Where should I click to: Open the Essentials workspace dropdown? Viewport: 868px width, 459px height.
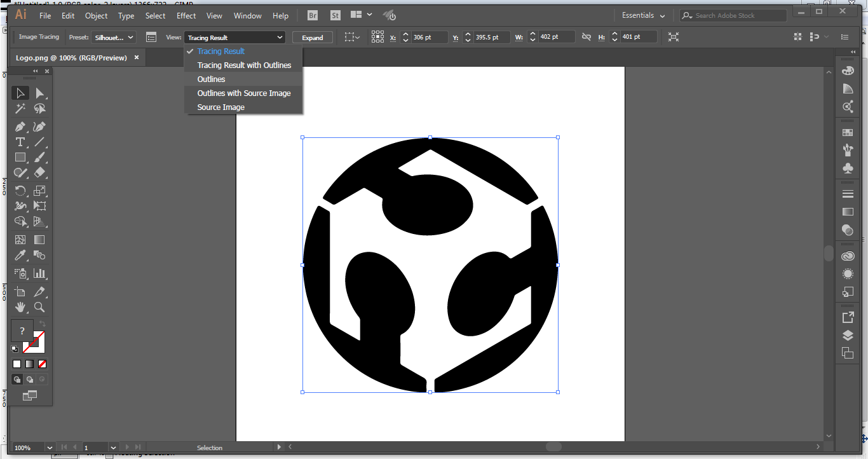click(643, 15)
